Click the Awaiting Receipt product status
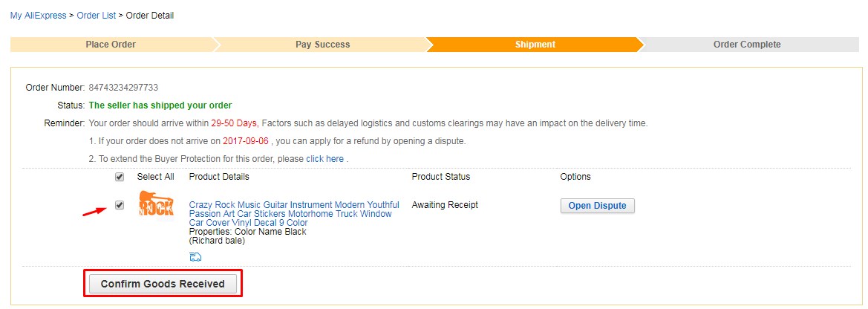The height and width of the screenshot is (309, 868). 445,205
